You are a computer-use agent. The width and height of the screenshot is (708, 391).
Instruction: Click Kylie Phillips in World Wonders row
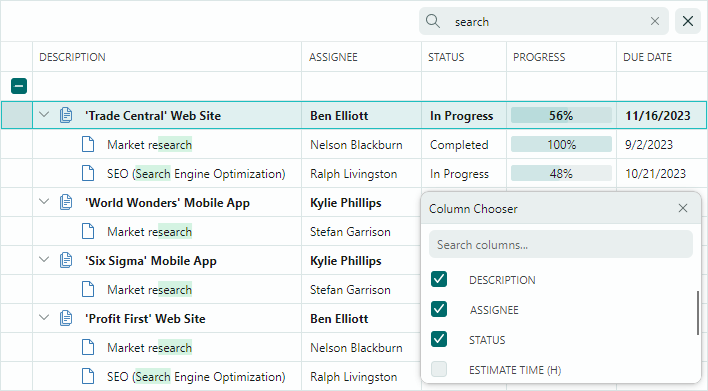tap(346, 203)
